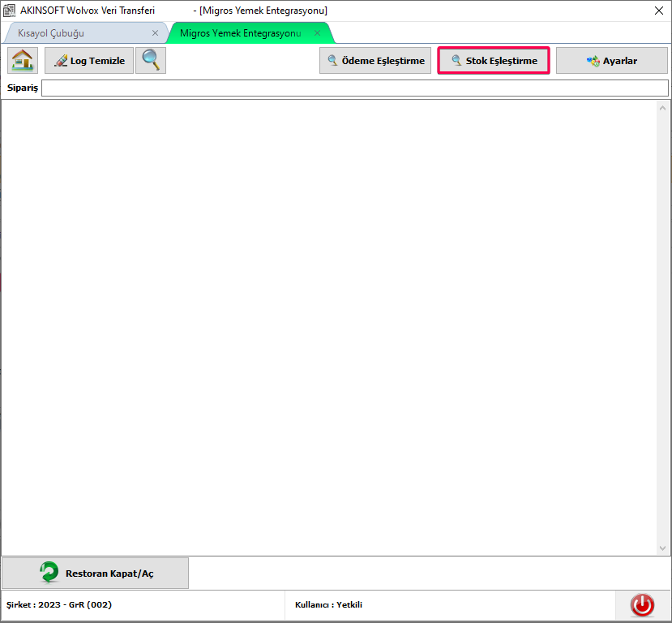Click the AKINSOFT app icon in title bar

coord(9,11)
